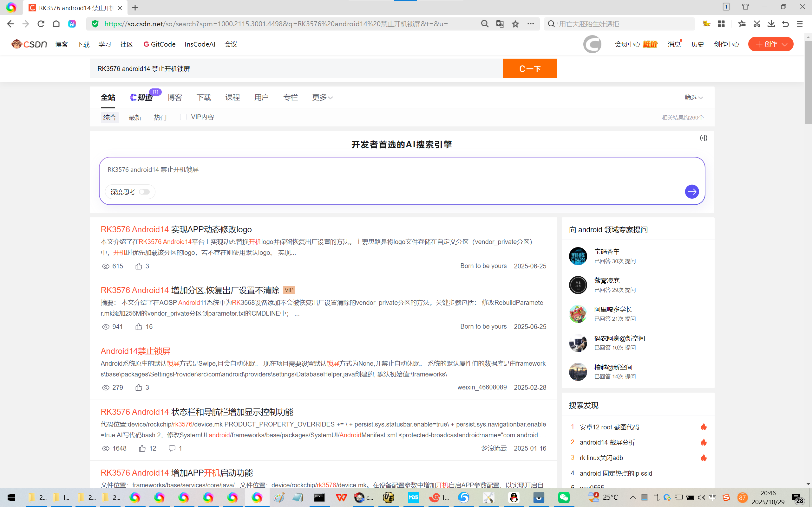Open WeChat from the taskbar
The width and height of the screenshot is (812, 507).
(x=564, y=497)
